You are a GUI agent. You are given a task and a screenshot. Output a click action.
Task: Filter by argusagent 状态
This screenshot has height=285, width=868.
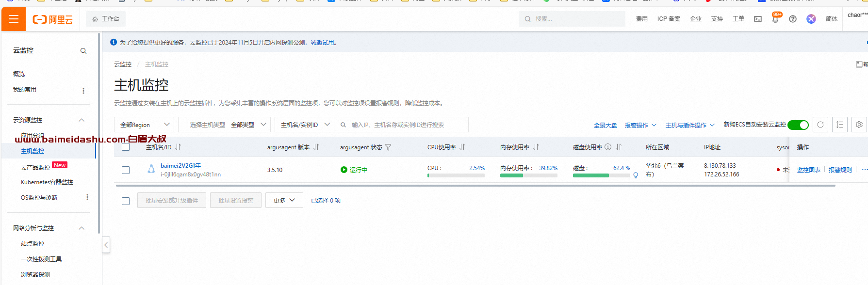pos(388,147)
